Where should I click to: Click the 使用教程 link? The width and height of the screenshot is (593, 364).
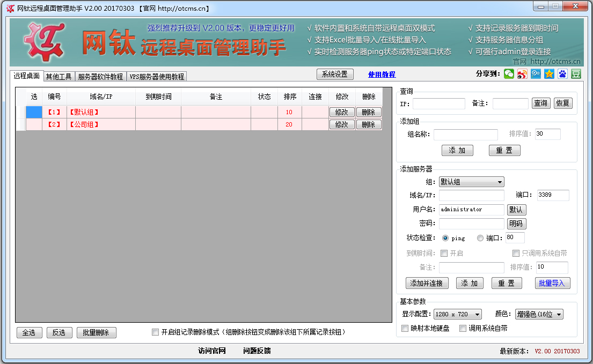click(x=381, y=74)
